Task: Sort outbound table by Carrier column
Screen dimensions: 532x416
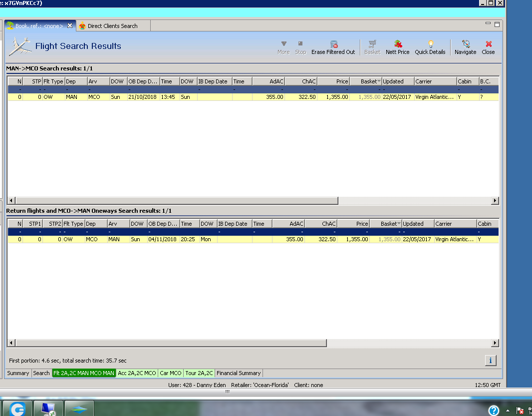Action: (435, 81)
